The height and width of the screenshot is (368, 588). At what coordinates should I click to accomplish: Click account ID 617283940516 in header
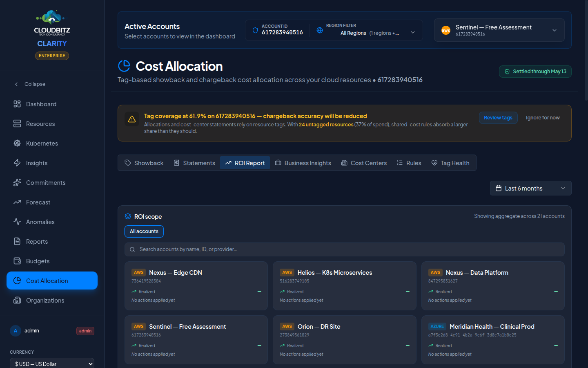[x=282, y=33]
